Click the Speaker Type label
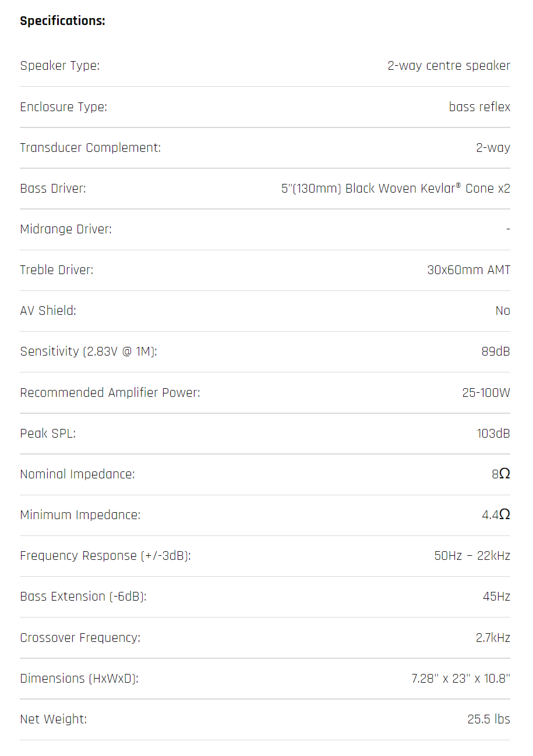Viewport: 533px width, 756px height. (x=59, y=66)
